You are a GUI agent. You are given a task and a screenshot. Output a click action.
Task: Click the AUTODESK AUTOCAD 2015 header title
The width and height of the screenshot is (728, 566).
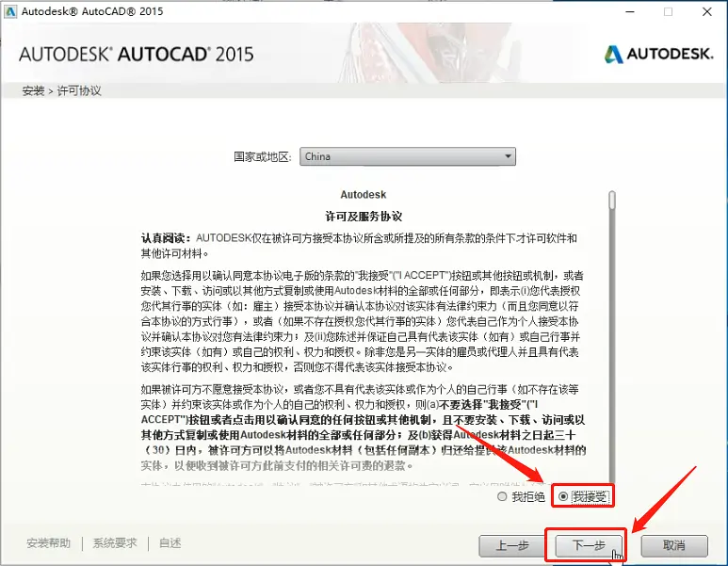[x=137, y=55]
